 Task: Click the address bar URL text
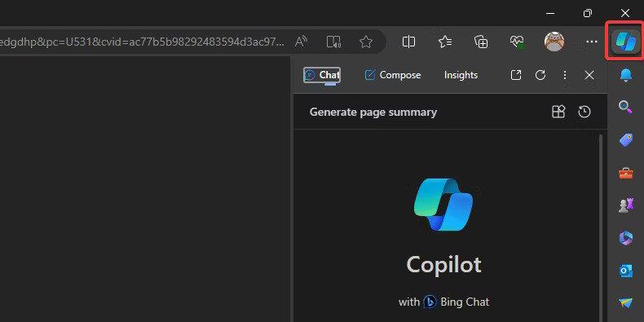point(142,42)
